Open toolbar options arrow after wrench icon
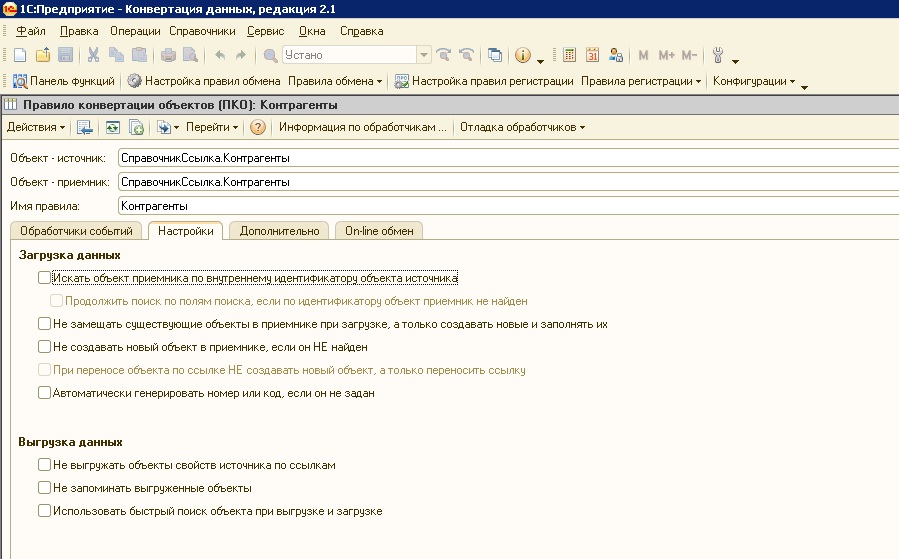Screen dimensions: 899x559 (x=736, y=61)
